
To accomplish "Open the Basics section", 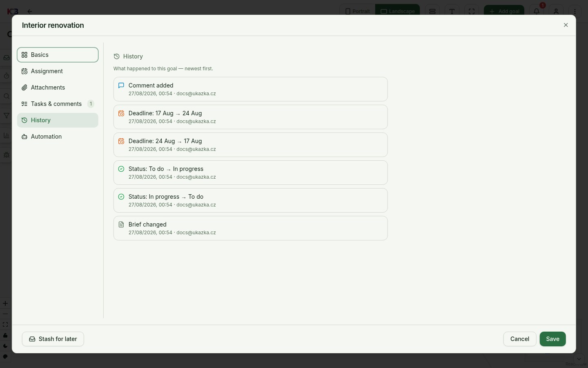I will 58,55.
